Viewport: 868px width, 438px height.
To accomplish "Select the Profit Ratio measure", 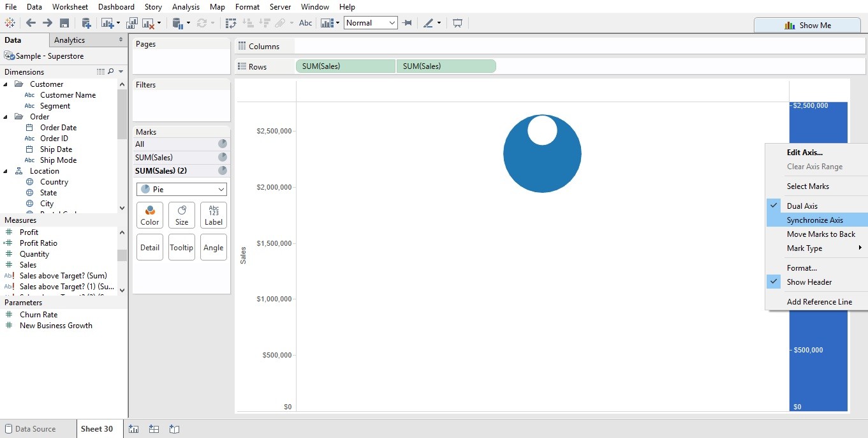I will 38,243.
